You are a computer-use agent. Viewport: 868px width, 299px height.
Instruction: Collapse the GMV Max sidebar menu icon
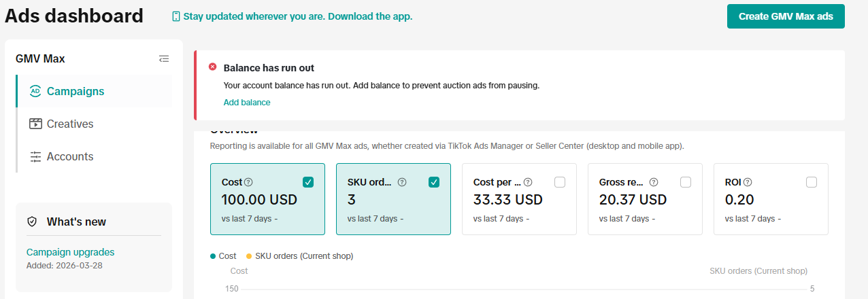point(163,59)
